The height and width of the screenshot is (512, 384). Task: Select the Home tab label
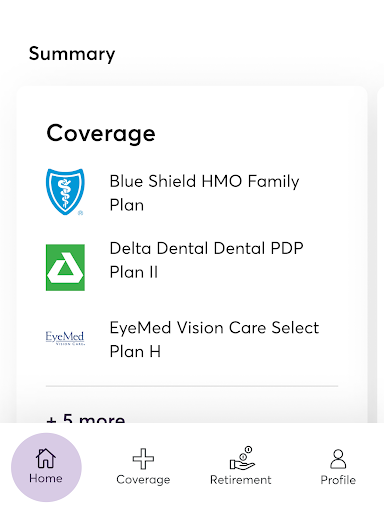coord(46,478)
